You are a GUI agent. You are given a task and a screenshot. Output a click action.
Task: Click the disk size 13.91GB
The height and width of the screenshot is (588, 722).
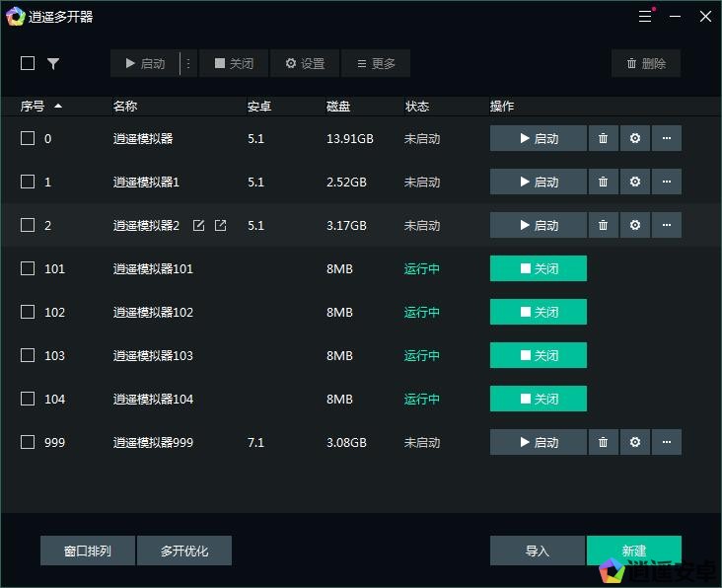tap(350, 138)
